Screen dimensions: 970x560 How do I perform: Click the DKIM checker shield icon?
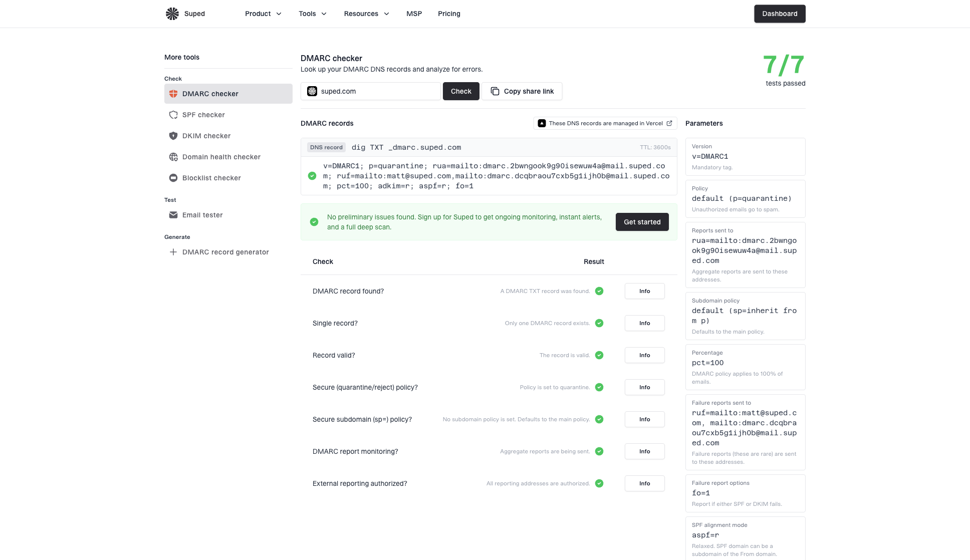[173, 136]
